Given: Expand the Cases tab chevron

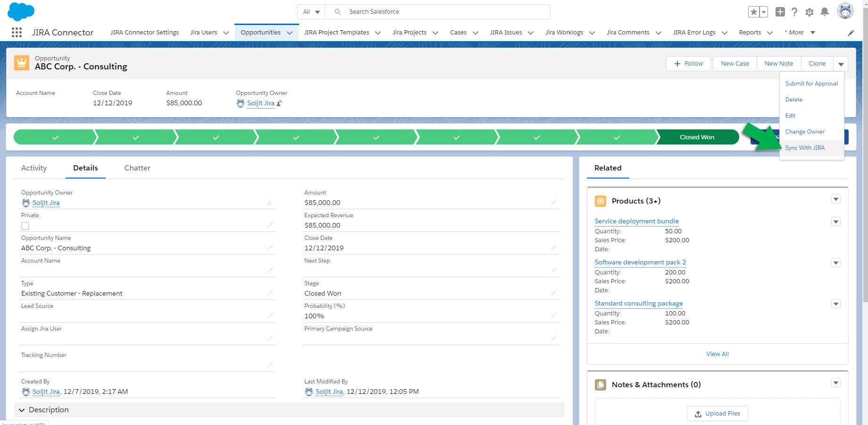Looking at the screenshot, I should click(476, 33).
